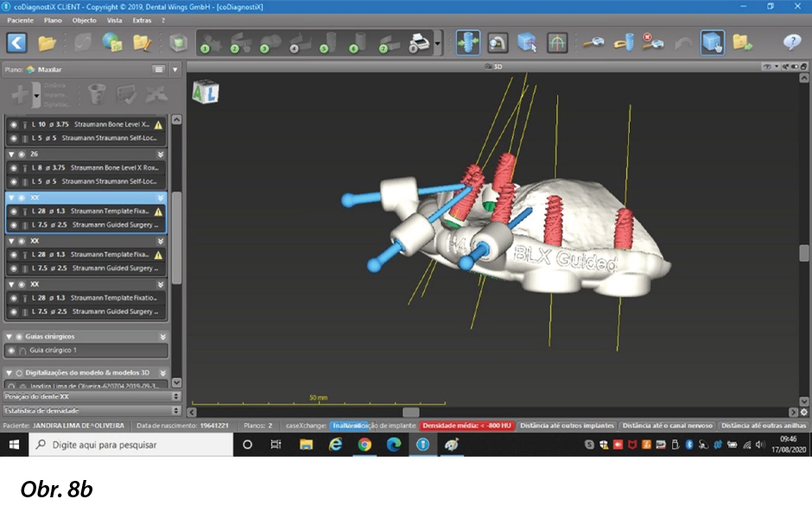812x518 pixels.
Task: Click the green cube in glass box icon
Action: [179, 43]
